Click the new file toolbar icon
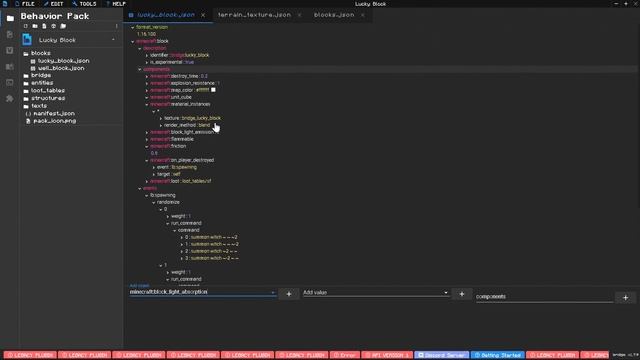The width and height of the screenshot is (640, 360). pos(44,26)
